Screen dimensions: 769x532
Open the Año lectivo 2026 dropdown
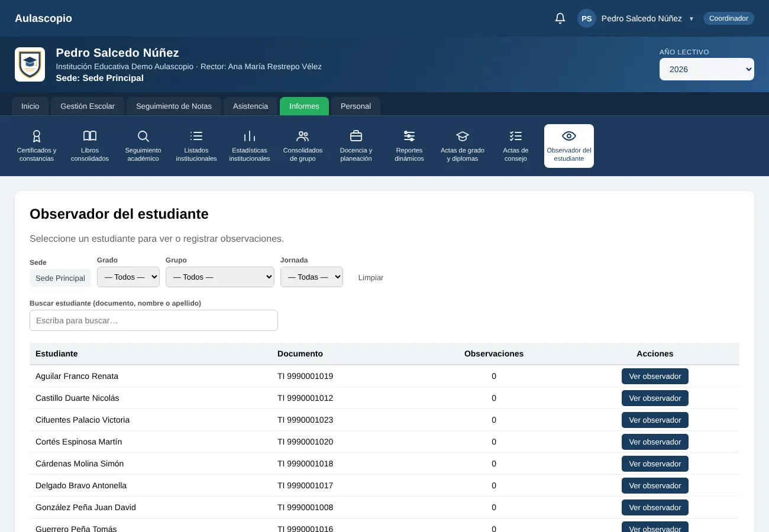tap(707, 69)
